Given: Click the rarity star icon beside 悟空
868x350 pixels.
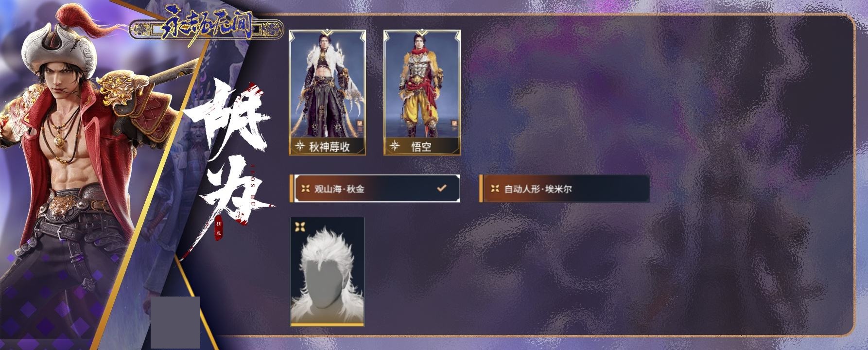Looking at the screenshot, I should pos(395,146).
